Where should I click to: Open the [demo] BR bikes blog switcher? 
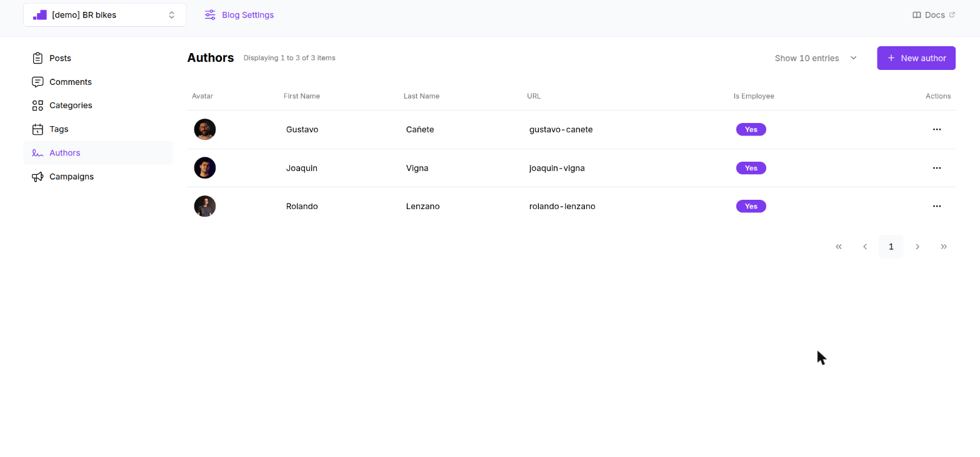(x=105, y=15)
